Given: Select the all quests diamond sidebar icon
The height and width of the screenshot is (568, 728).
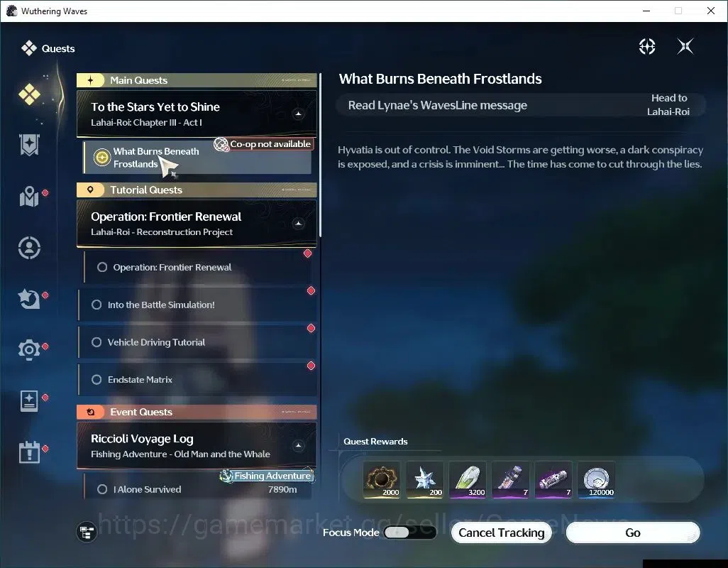Looking at the screenshot, I should pos(29,94).
